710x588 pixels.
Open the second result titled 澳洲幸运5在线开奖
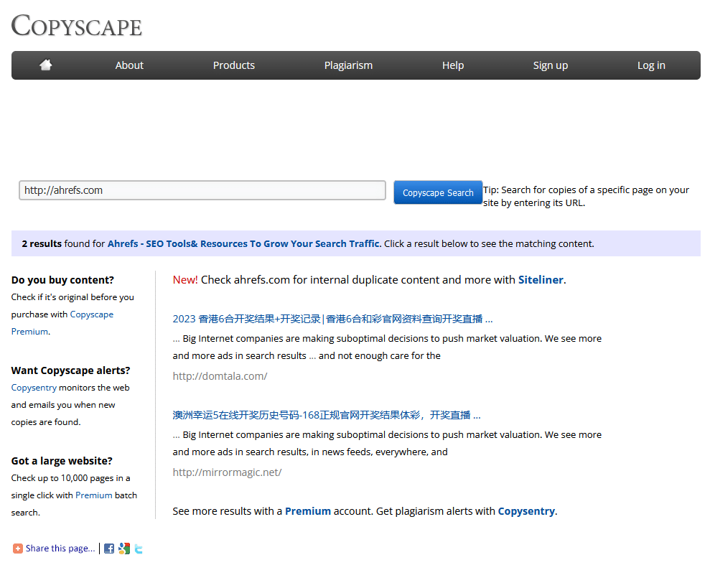click(x=327, y=415)
